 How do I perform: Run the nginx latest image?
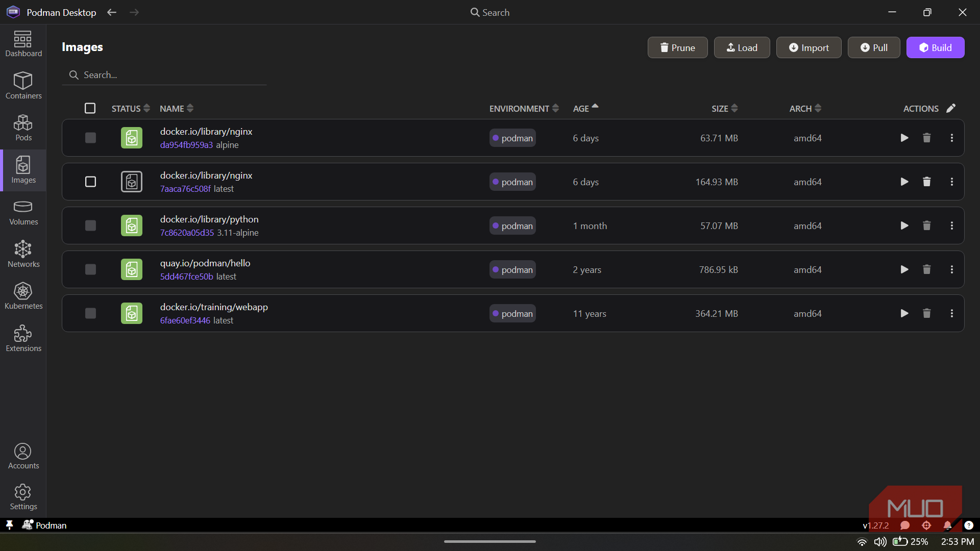coord(904,182)
